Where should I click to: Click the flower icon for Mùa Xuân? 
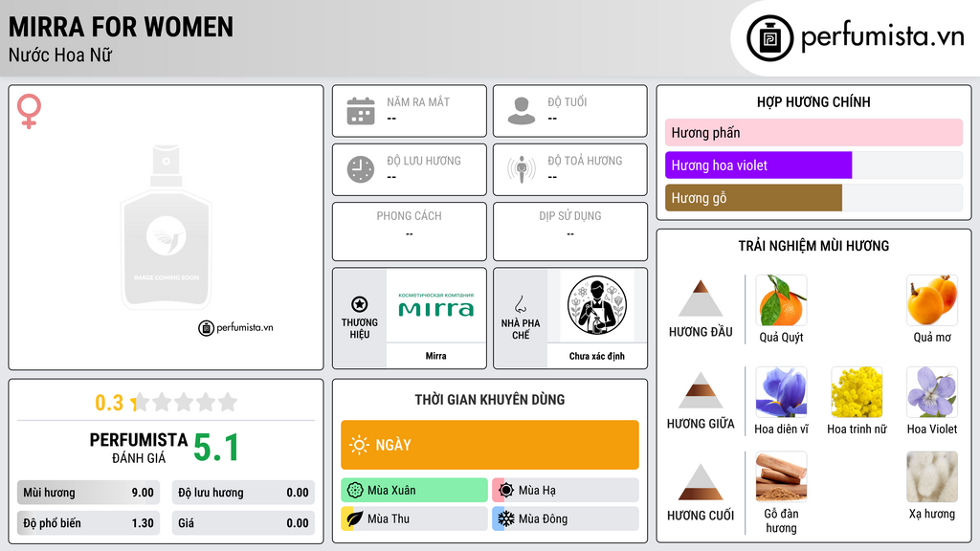point(355,491)
